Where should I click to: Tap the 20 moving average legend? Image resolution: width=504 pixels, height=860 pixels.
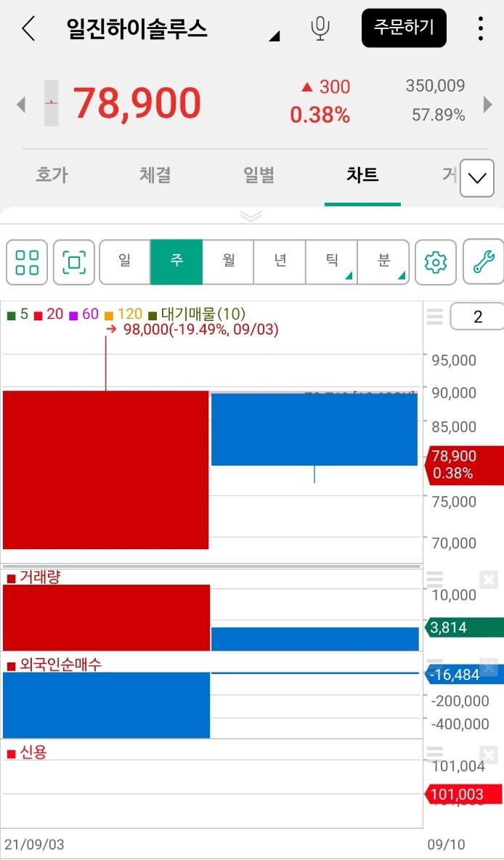[49, 315]
